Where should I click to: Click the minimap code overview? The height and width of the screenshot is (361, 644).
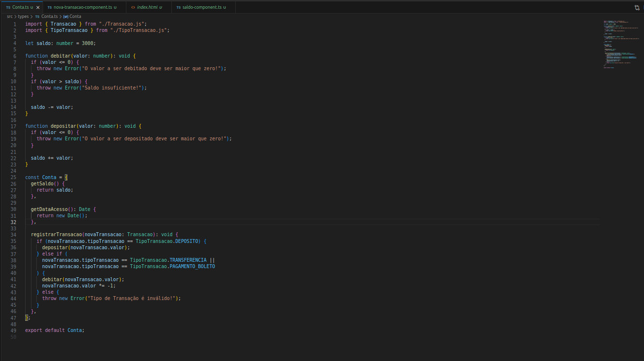(621, 45)
